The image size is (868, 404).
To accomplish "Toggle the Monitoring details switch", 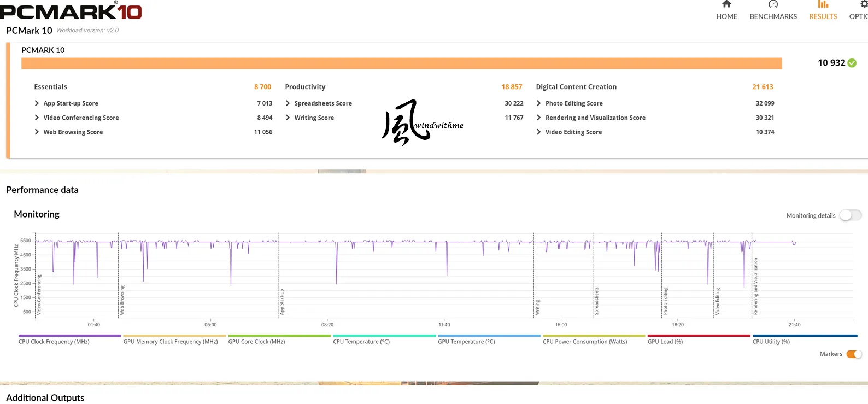I will coord(851,215).
